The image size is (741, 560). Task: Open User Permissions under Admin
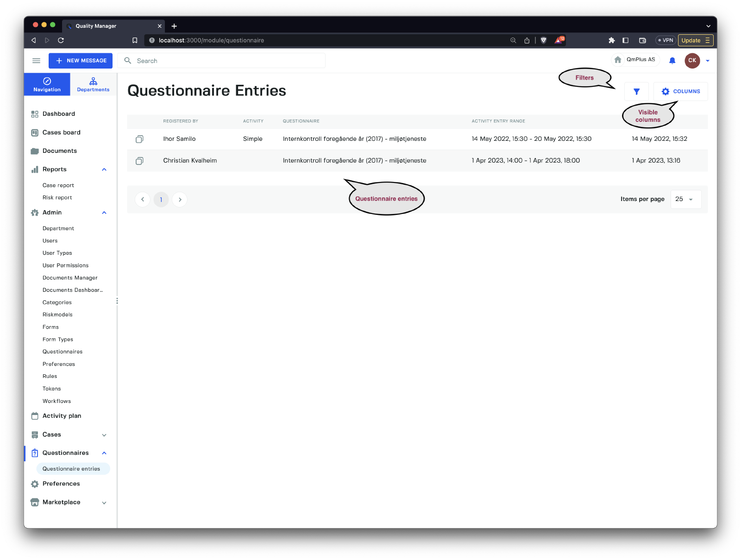(x=65, y=265)
